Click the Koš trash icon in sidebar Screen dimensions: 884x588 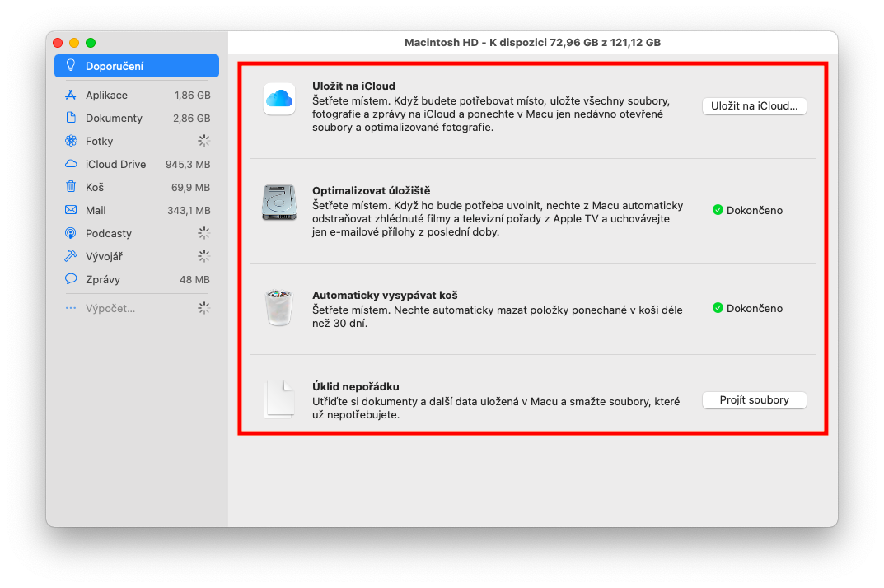pos(71,187)
